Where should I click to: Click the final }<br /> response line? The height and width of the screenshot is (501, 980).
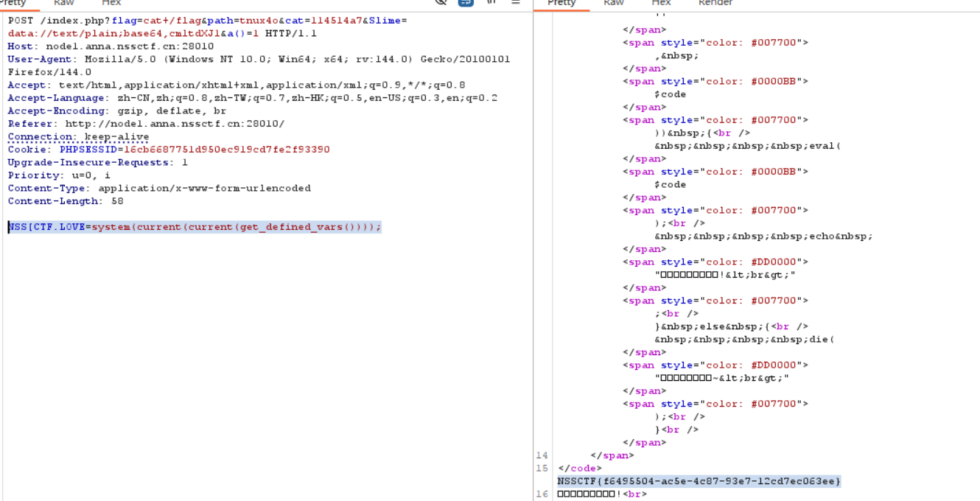coord(676,430)
